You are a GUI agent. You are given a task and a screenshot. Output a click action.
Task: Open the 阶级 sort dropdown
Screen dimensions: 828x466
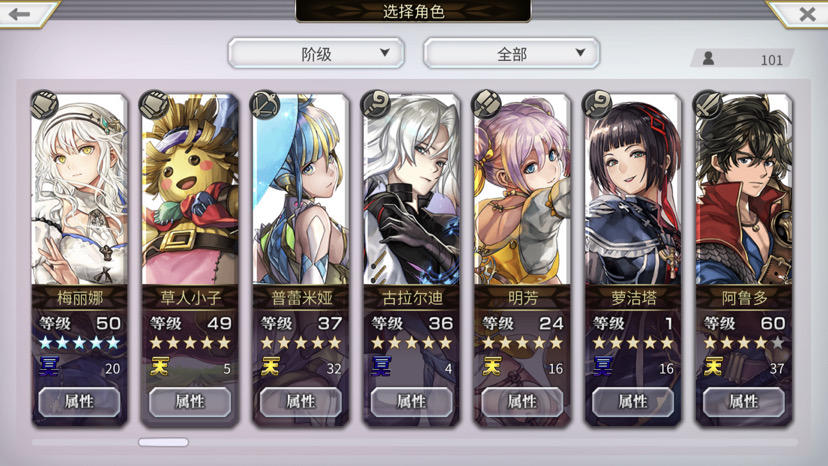click(x=316, y=53)
